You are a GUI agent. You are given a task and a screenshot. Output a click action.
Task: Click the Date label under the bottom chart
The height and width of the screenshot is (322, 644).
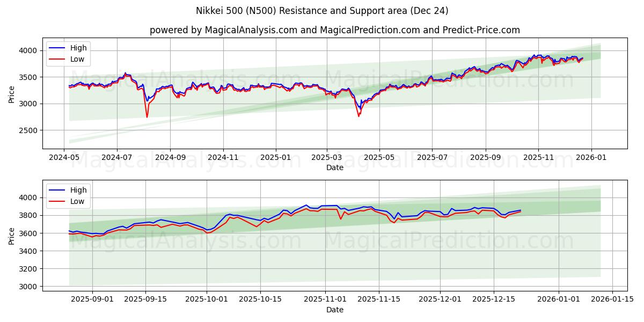tap(334, 310)
